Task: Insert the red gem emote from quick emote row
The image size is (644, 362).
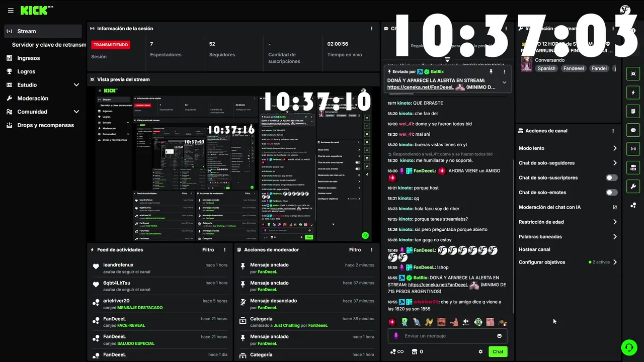Action: 392,322
